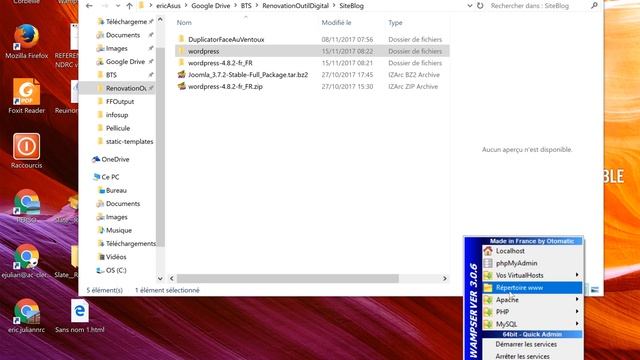This screenshot has width=640, height=360.
Task: Expand the Apache submenu
Action: coord(532,300)
